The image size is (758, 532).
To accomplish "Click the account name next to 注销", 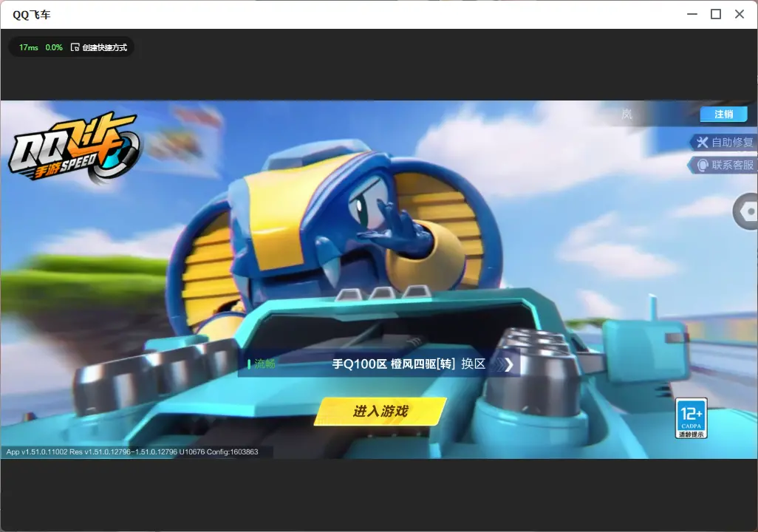I will [626, 114].
